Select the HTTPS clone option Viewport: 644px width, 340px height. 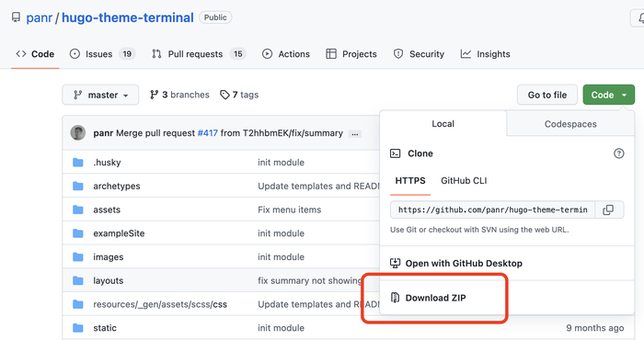(410, 181)
